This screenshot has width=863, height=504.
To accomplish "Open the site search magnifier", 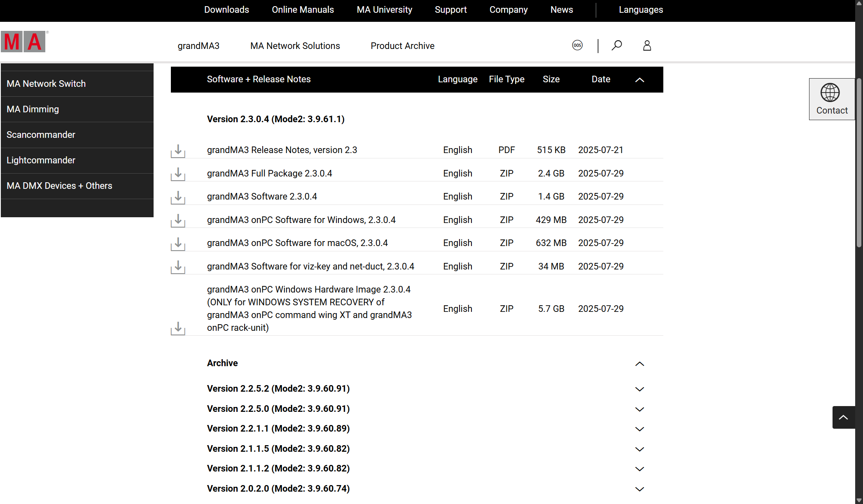I will coord(616,45).
